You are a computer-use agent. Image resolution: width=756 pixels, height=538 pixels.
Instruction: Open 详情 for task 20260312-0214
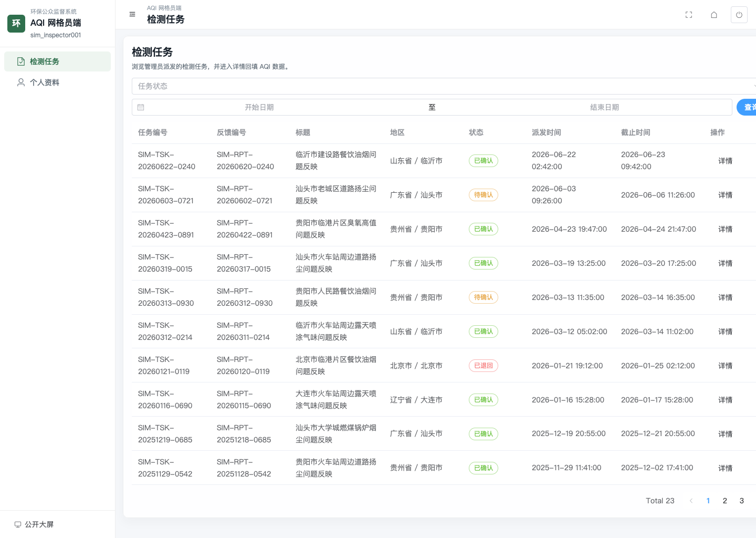click(725, 332)
